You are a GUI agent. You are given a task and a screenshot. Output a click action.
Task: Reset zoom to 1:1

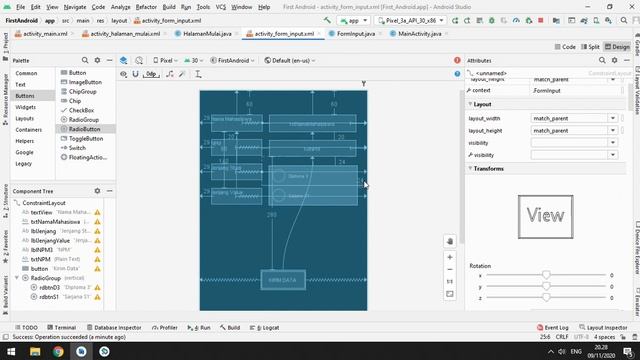tap(450, 282)
